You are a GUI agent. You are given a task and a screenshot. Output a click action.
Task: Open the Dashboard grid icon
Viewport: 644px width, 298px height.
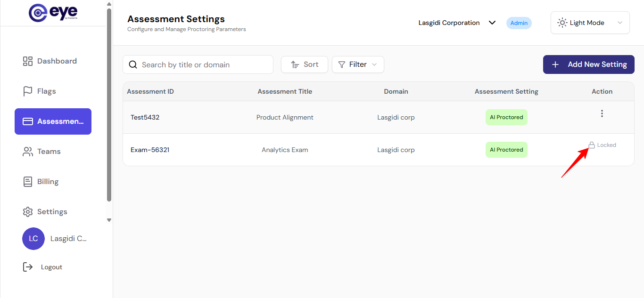pyautogui.click(x=28, y=61)
